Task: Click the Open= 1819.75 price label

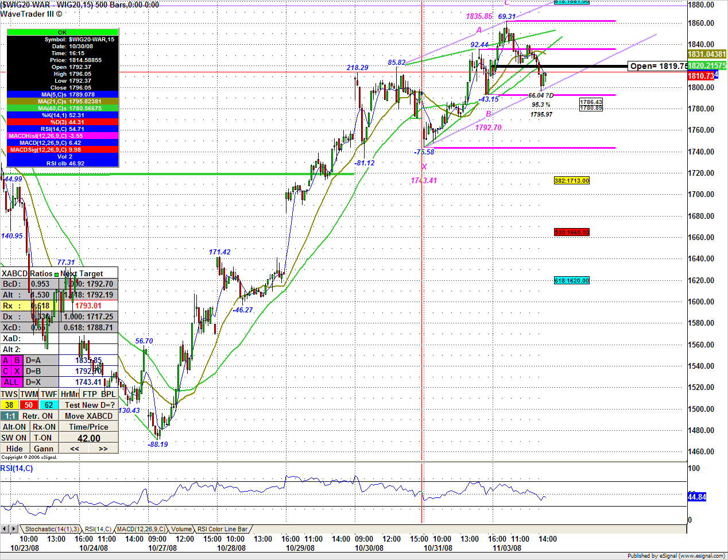Action: click(x=659, y=66)
